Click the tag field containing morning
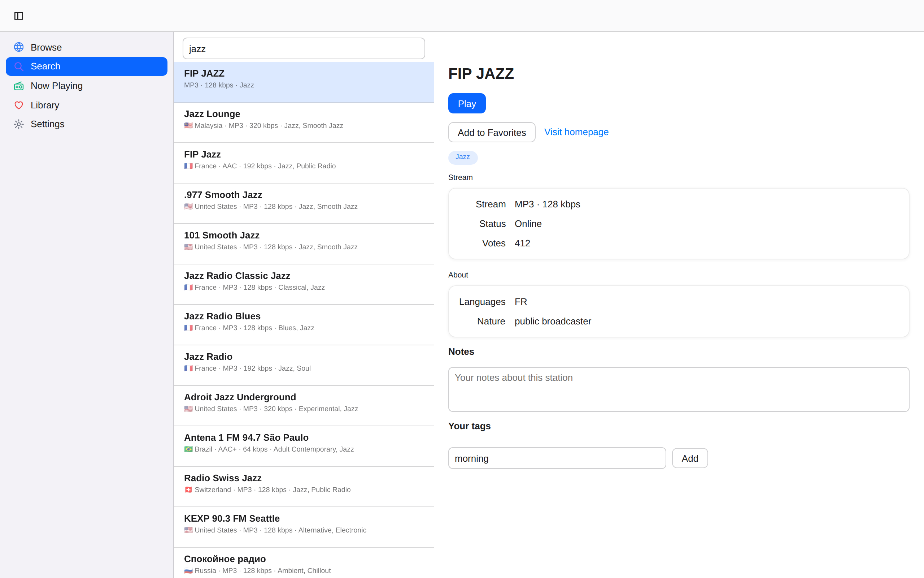Screen dimensions: 924x578 pos(557,458)
